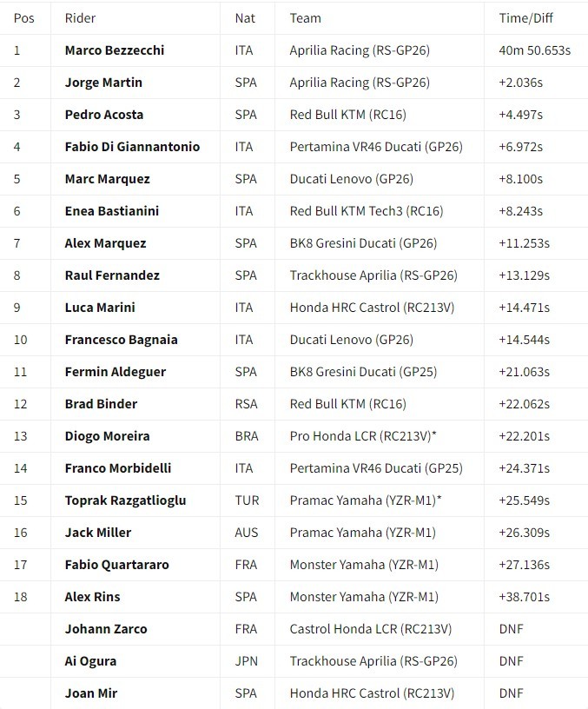
Task: Click on Jorge Martin's name
Action: (103, 83)
